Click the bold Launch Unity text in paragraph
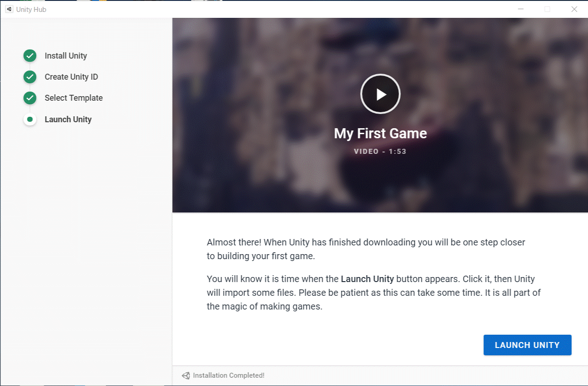The width and height of the screenshot is (588, 386). [x=368, y=279]
